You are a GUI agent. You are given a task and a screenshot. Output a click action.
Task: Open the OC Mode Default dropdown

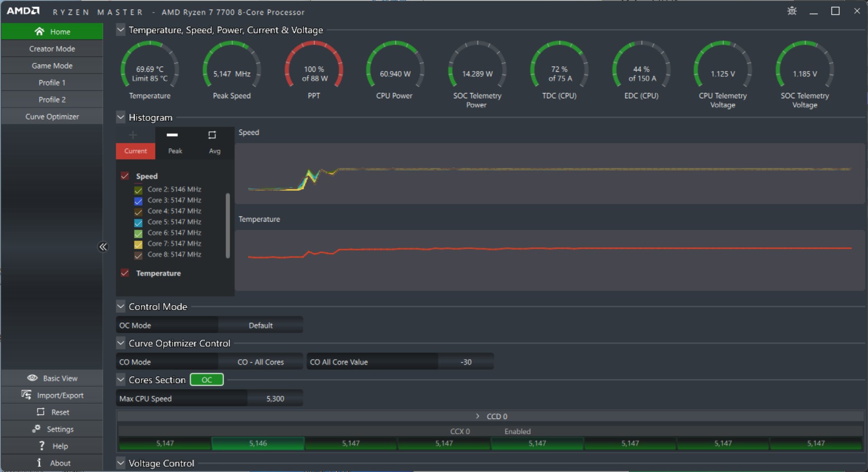pyautogui.click(x=260, y=325)
